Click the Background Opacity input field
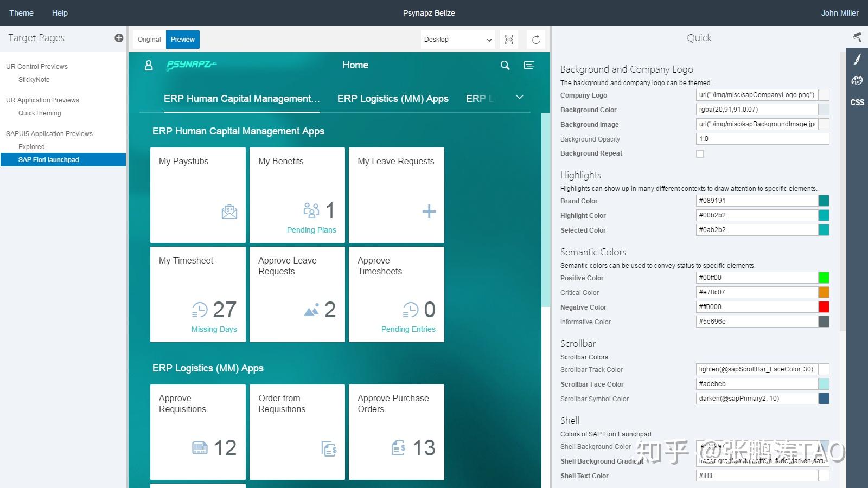The image size is (868, 488). (762, 139)
